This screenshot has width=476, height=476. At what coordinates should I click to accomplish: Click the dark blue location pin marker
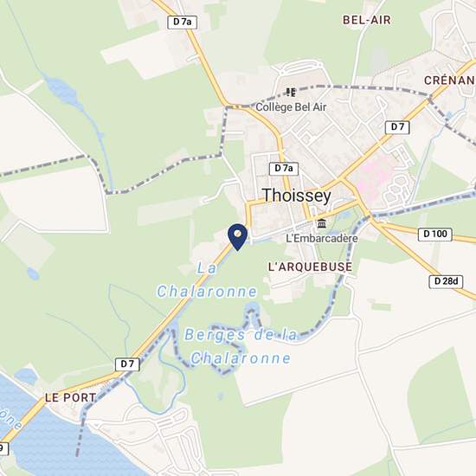pyautogui.click(x=238, y=237)
